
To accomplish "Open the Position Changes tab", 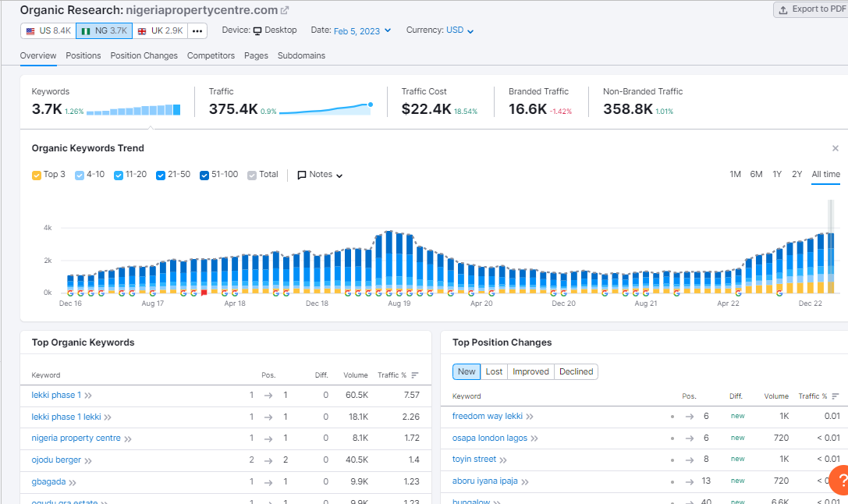I will tap(144, 55).
